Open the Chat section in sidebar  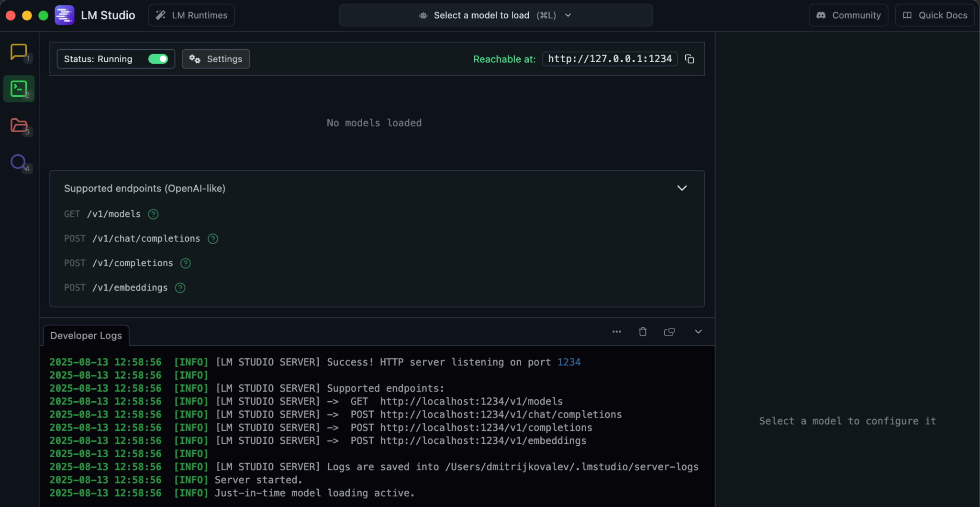tap(19, 52)
